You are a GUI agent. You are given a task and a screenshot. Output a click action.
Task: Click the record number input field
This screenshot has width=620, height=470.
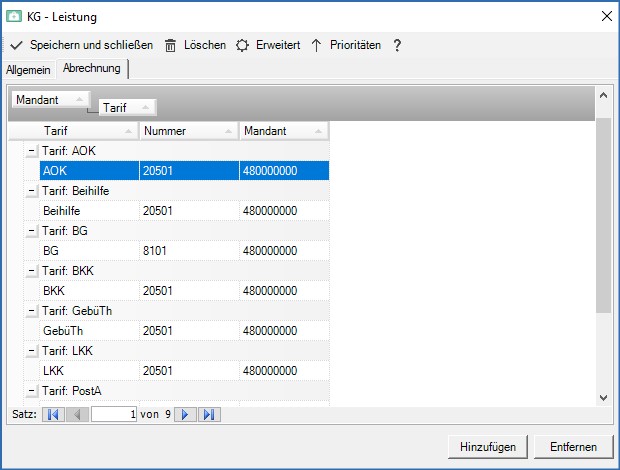click(x=114, y=414)
